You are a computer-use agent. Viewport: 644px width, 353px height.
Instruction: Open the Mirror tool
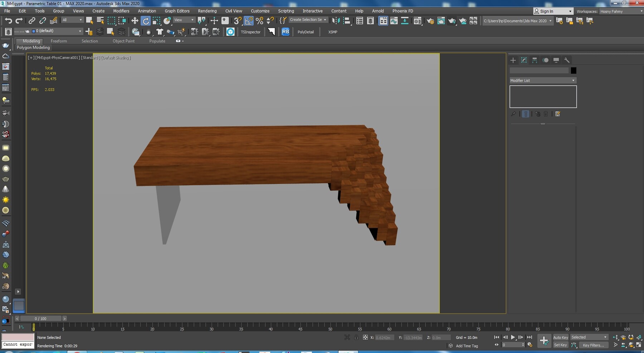point(336,20)
